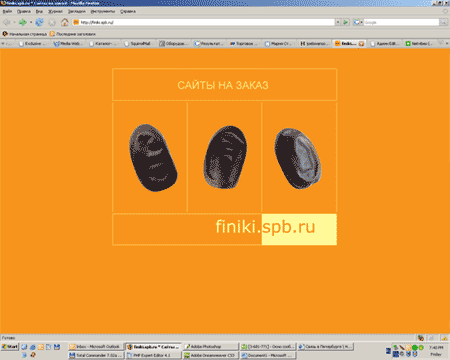The image size is (450, 360).
Task: Click the green Go button beside address bar
Action: tap(346, 22)
